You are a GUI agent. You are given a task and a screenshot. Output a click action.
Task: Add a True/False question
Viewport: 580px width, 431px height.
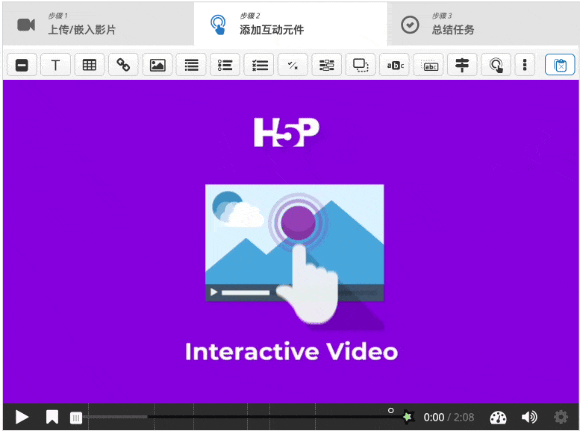pos(293,65)
